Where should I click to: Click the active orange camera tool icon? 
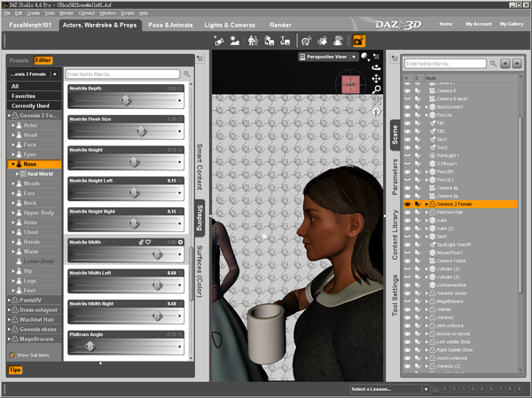[358, 41]
